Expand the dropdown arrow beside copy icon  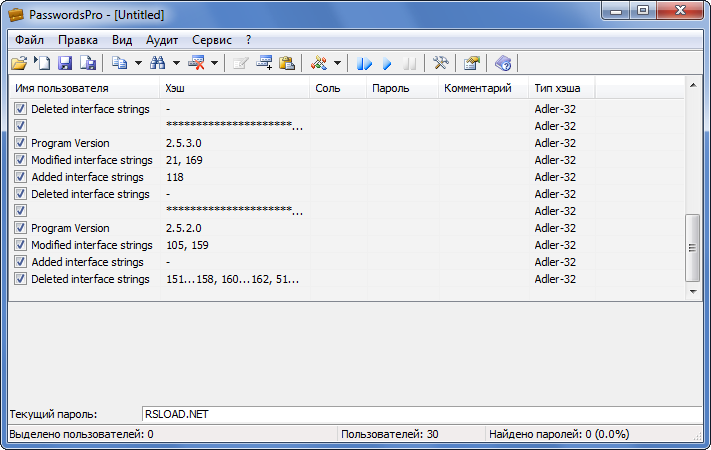(138, 63)
